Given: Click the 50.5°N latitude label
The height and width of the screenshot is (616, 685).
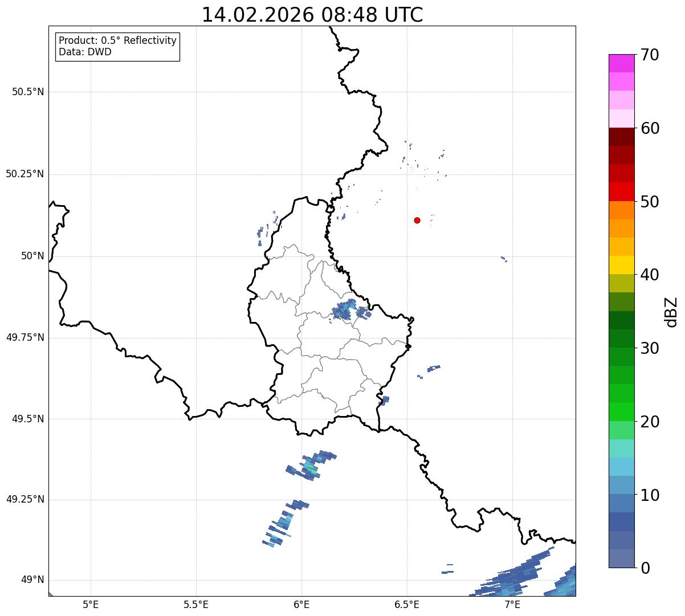Looking at the screenshot, I should coord(28,92).
